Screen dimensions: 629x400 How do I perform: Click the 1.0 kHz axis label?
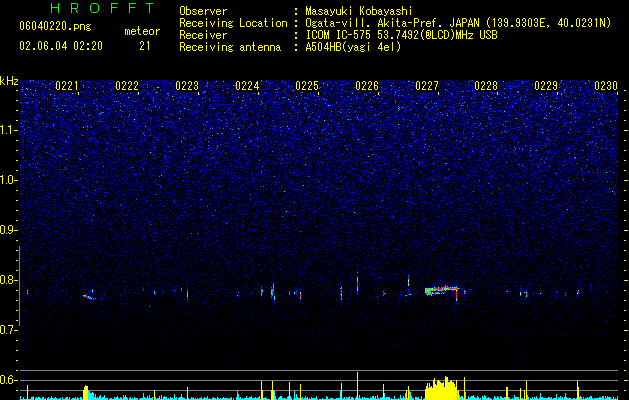(9, 180)
